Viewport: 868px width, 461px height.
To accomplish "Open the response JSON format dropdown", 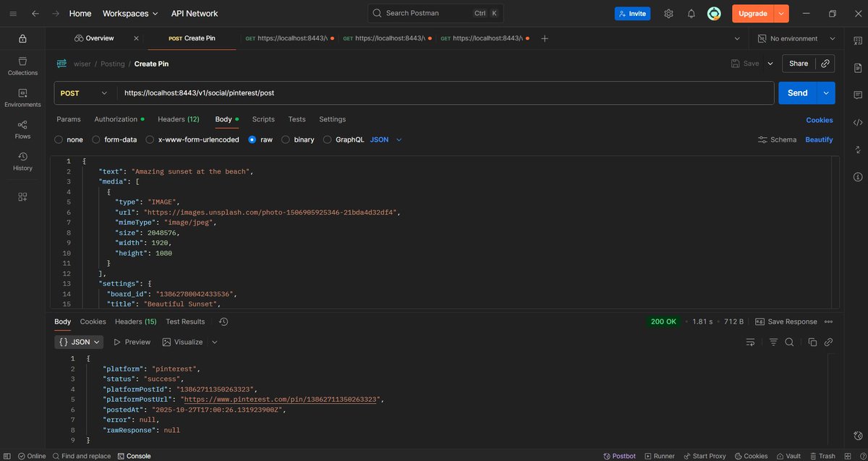I will (x=79, y=342).
